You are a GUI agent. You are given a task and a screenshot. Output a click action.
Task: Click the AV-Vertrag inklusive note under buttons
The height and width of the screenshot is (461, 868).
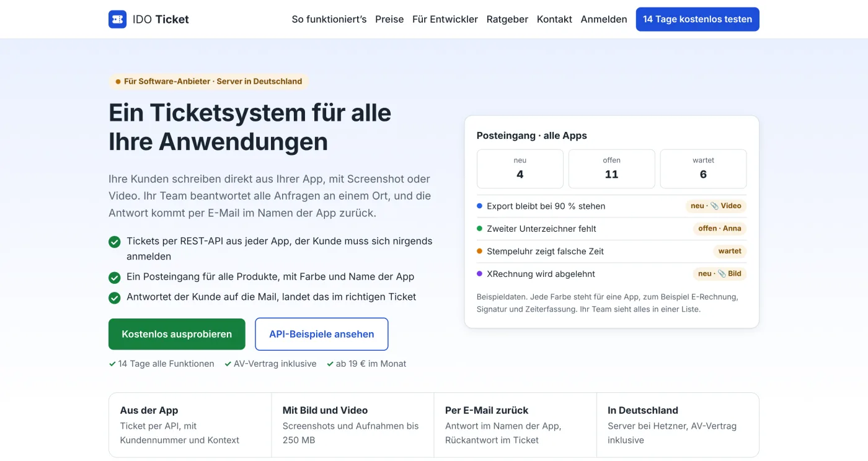pos(270,364)
